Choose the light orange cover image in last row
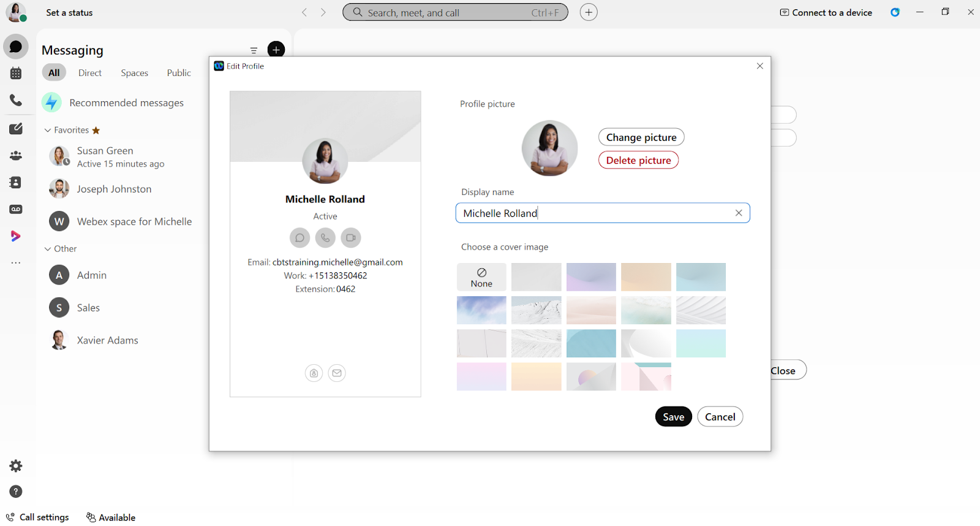This screenshot has width=980, height=526. click(537, 376)
